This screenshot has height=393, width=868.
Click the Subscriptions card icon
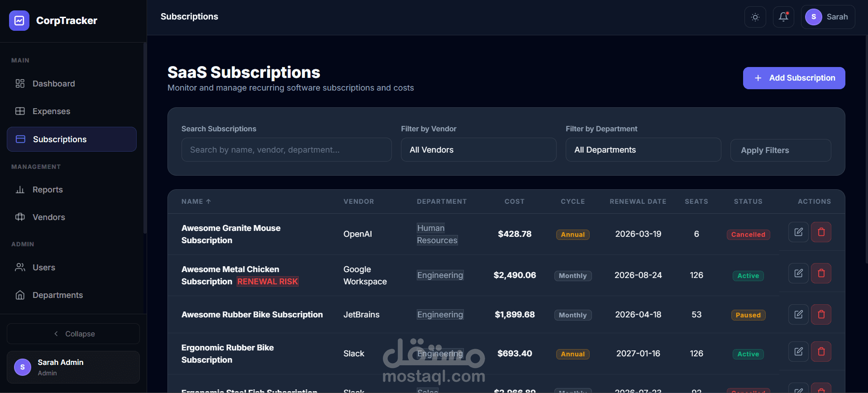[x=20, y=139]
